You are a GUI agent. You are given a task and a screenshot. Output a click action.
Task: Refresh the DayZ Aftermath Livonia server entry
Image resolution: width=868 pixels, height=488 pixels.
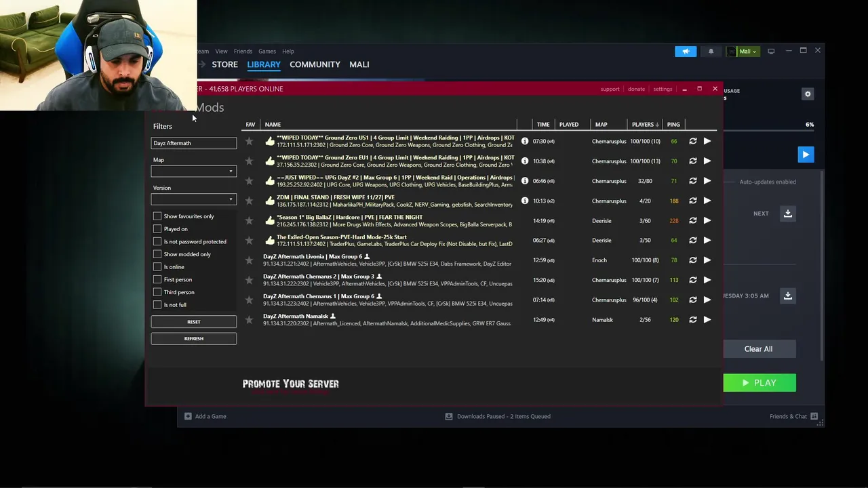click(x=692, y=260)
